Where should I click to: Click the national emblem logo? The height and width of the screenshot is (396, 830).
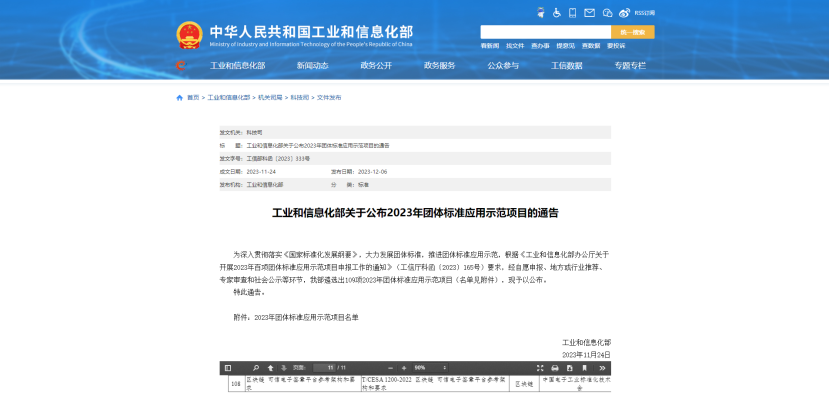(189, 35)
